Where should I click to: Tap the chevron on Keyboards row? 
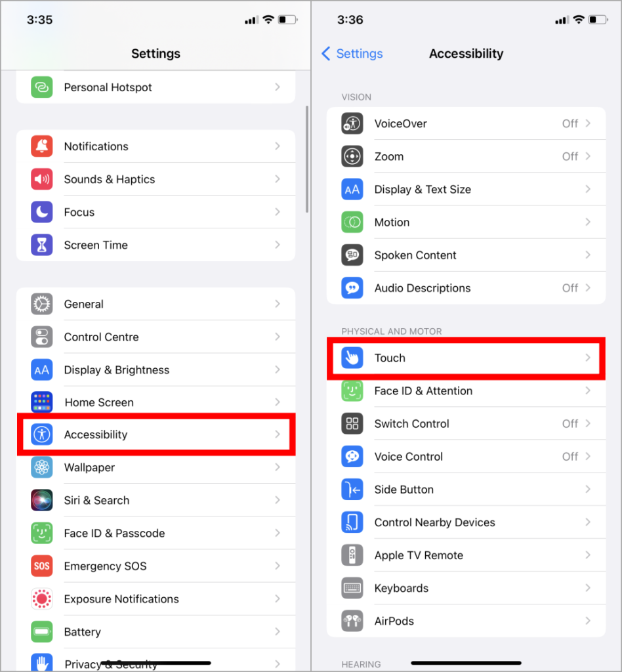[x=588, y=588]
